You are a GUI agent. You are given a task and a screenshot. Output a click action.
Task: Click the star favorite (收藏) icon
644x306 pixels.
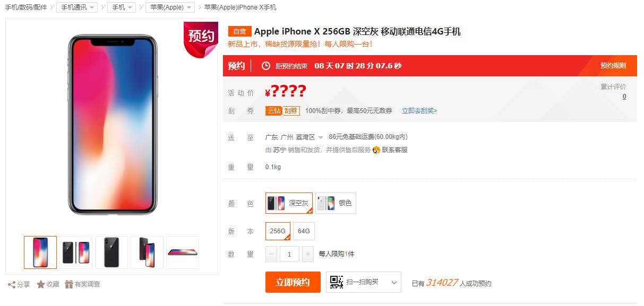coord(41,284)
